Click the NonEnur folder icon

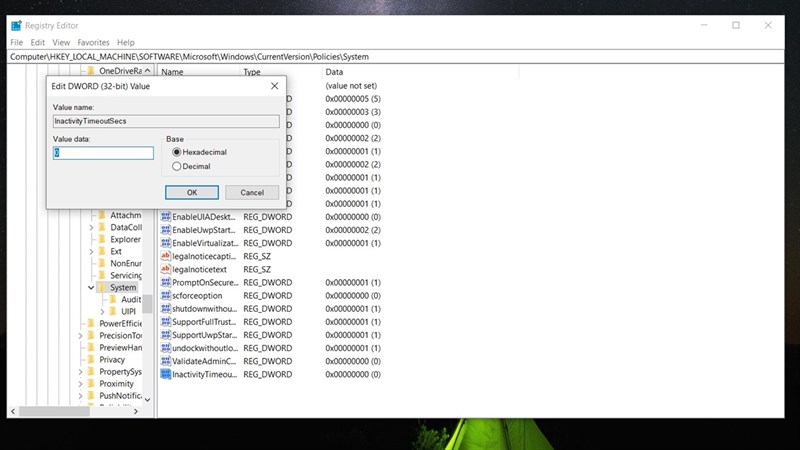(102, 263)
